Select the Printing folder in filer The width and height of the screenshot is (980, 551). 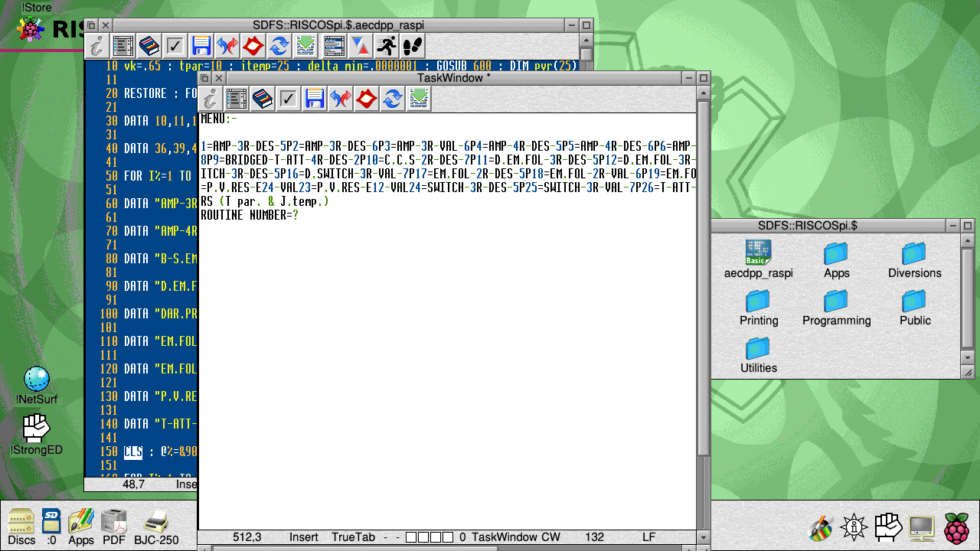(759, 307)
